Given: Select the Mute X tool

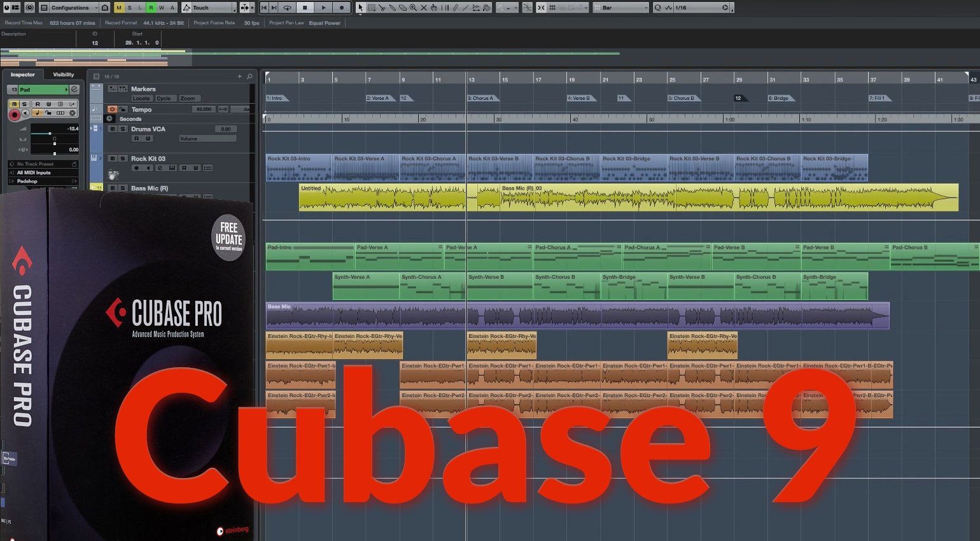Looking at the screenshot, I should click(x=423, y=8).
